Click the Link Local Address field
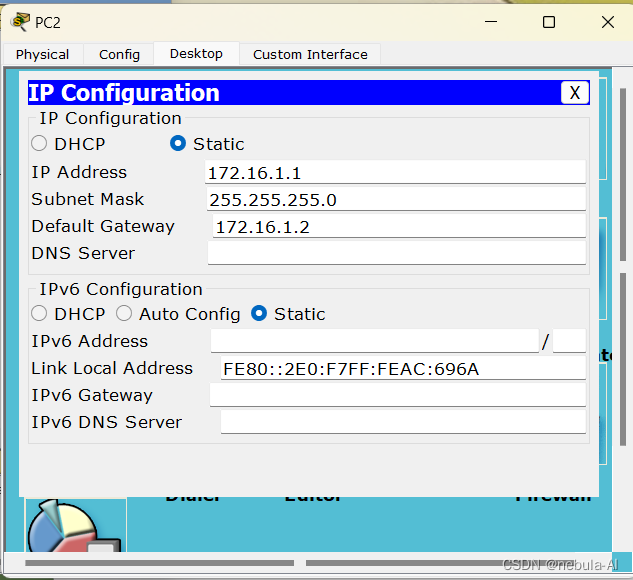The width and height of the screenshot is (633, 580). 403,368
